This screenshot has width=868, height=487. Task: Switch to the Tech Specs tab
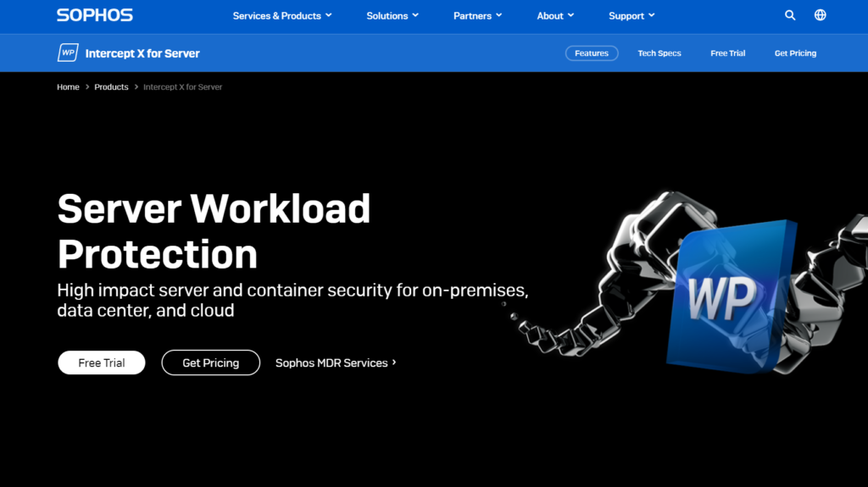659,53
